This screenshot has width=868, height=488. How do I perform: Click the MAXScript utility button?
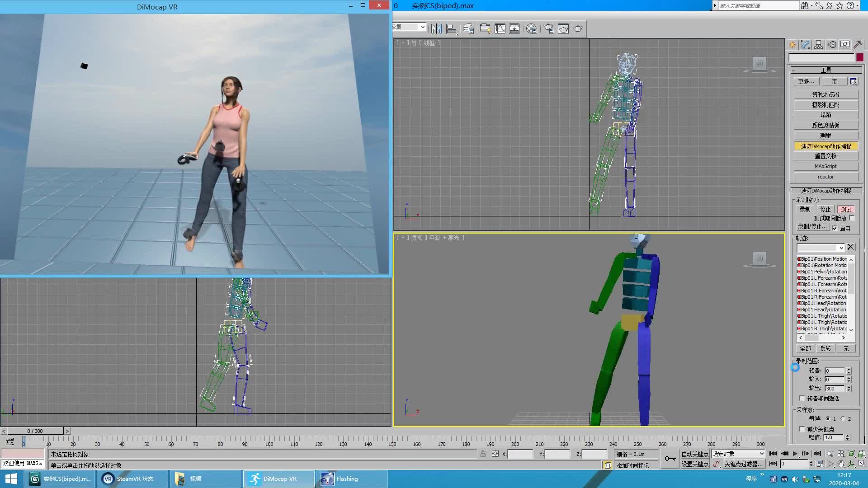pos(826,166)
